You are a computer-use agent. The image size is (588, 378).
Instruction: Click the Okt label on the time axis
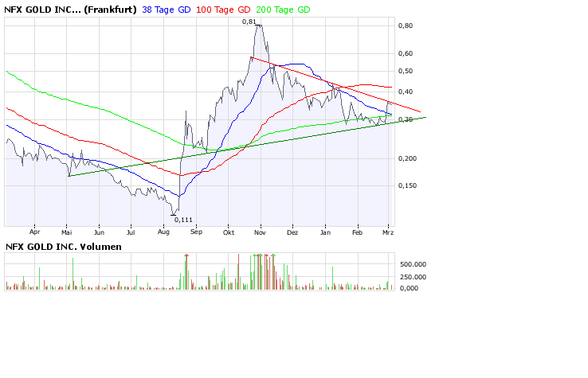coord(228,232)
